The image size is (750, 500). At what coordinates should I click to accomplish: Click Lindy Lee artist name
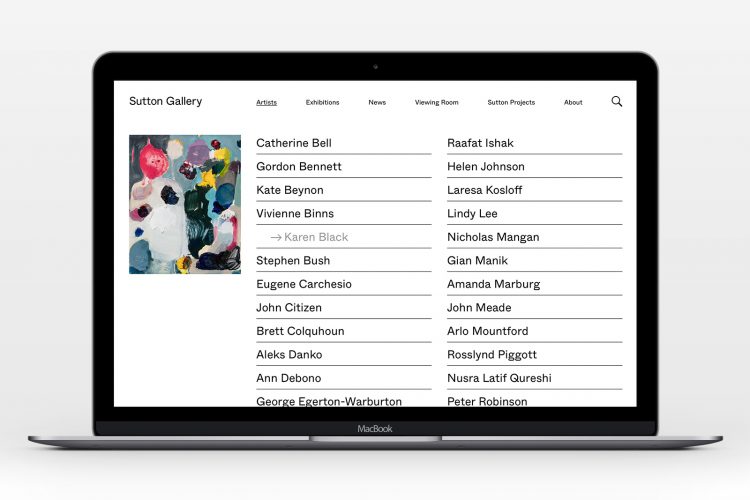click(x=472, y=214)
